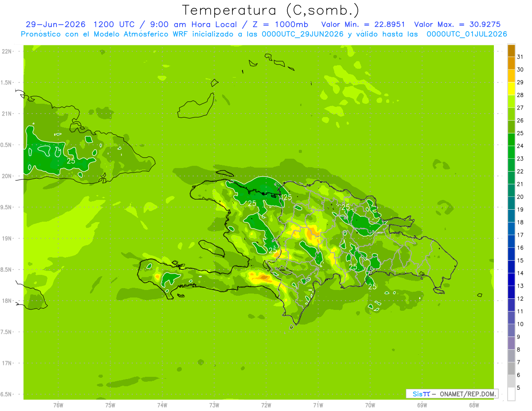532x411 pixels.
Task: Click the '8.5N' latitude label
Action: click(x=6, y=270)
